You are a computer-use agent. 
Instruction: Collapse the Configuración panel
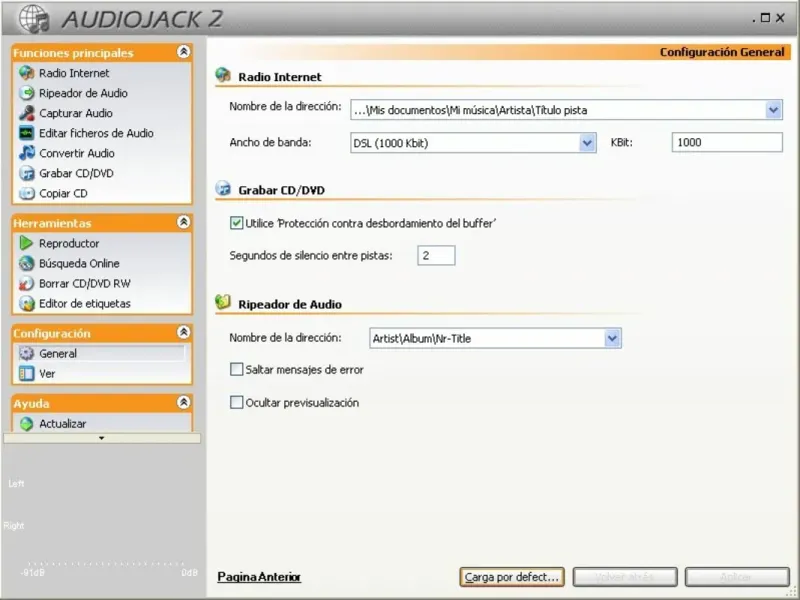tap(184, 332)
